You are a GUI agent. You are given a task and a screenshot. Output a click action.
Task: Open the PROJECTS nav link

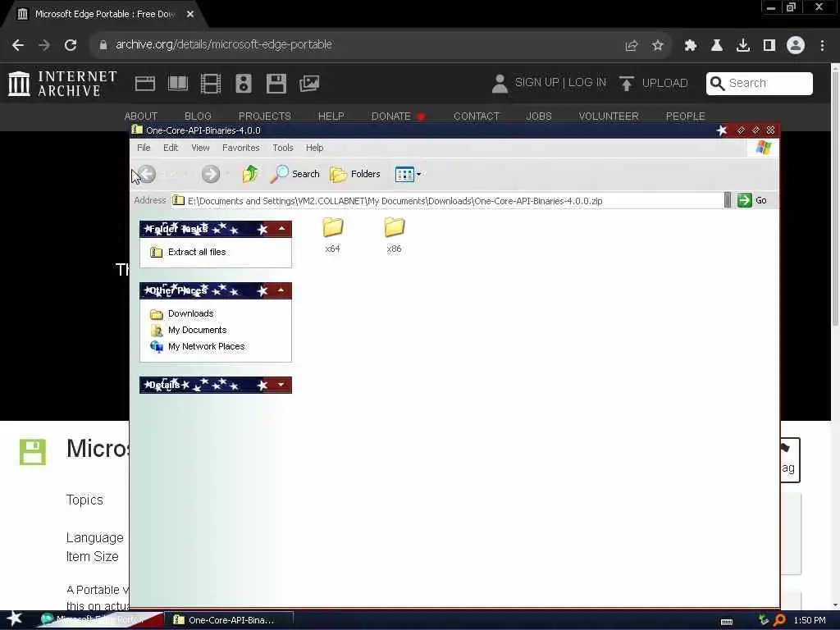point(265,116)
